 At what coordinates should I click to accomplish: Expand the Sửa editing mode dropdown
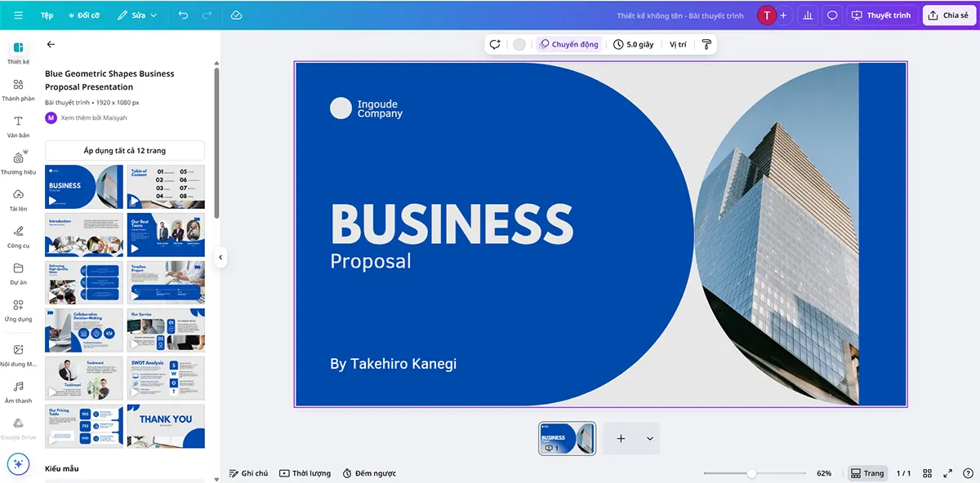point(137,16)
